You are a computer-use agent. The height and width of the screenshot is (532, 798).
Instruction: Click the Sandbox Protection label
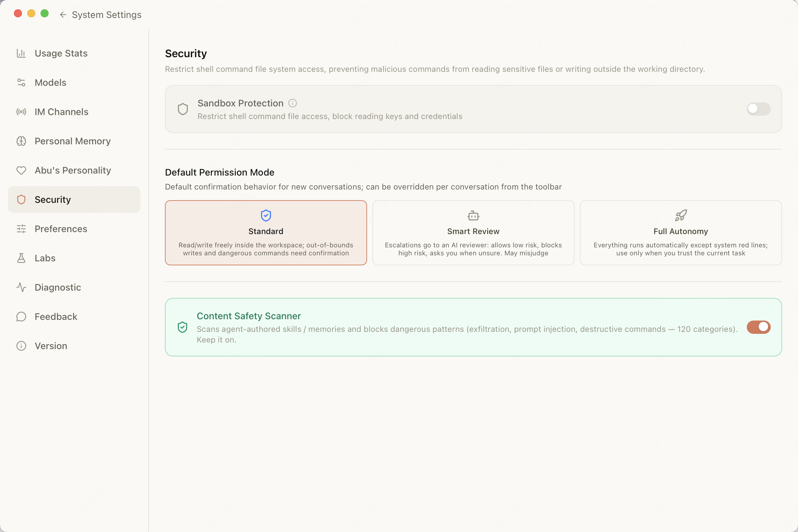pyautogui.click(x=240, y=103)
